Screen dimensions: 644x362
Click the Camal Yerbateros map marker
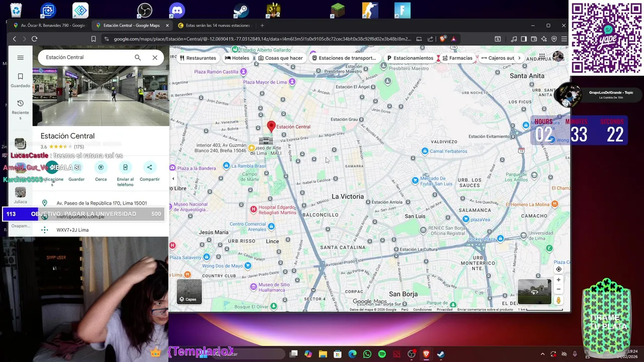(425, 151)
